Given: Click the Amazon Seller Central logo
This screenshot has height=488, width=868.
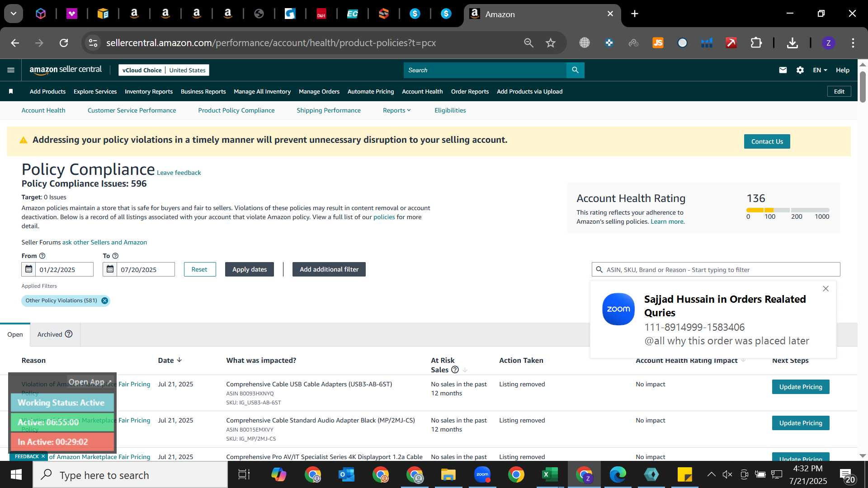Looking at the screenshot, I should (66, 70).
